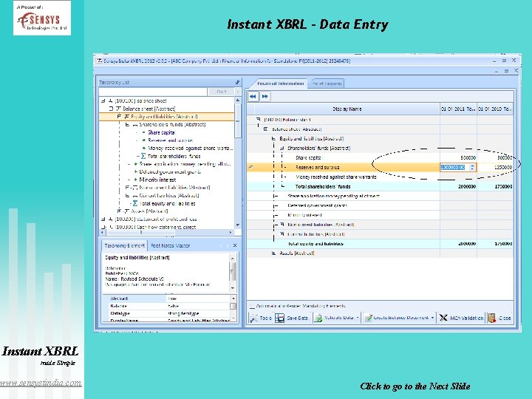Open the Tools button with wrench icon
This screenshot has width=532, height=399.
[x=261, y=318]
